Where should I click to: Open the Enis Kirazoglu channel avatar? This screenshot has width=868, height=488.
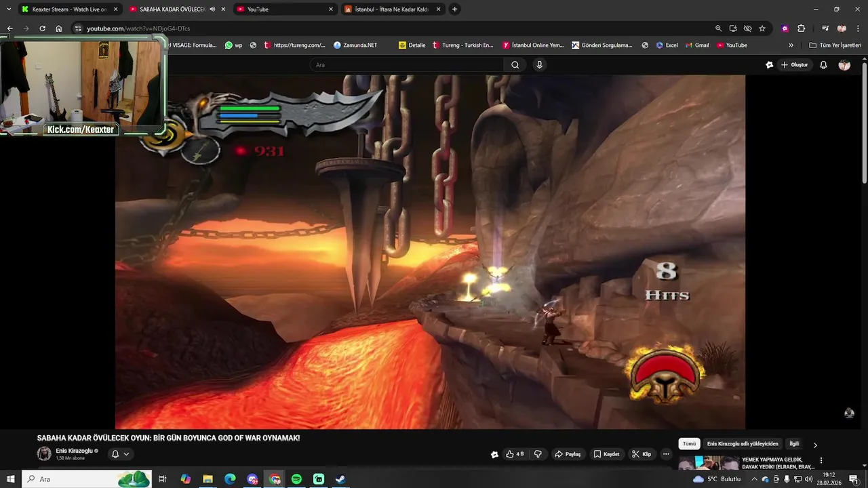44,454
